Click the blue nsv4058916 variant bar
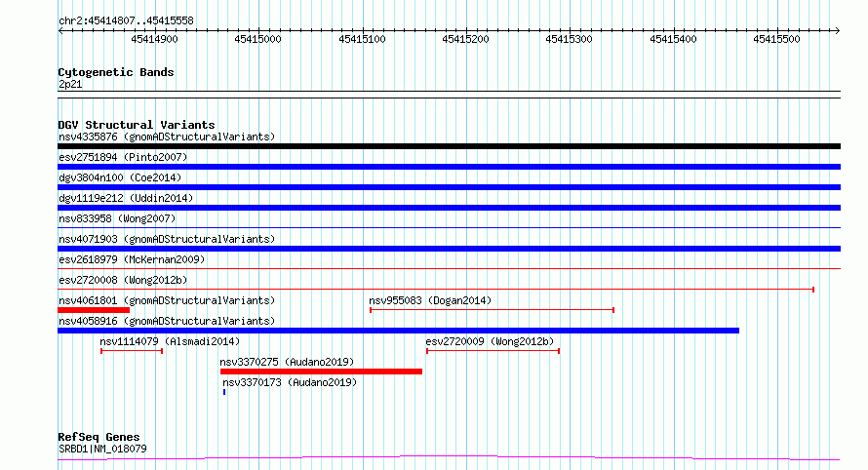The width and height of the screenshot is (868, 470). pyautogui.click(x=399, y=331)
